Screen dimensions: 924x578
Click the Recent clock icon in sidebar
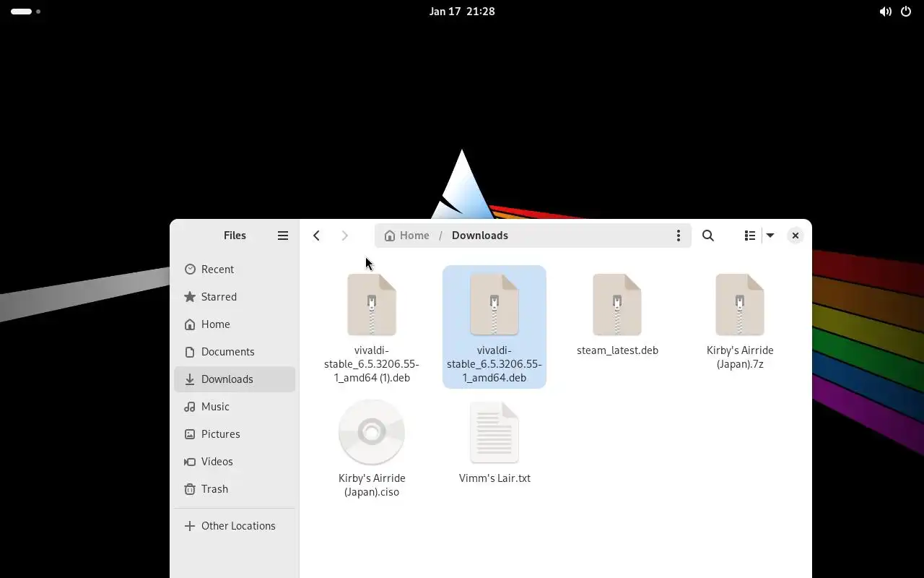(190, 269)
